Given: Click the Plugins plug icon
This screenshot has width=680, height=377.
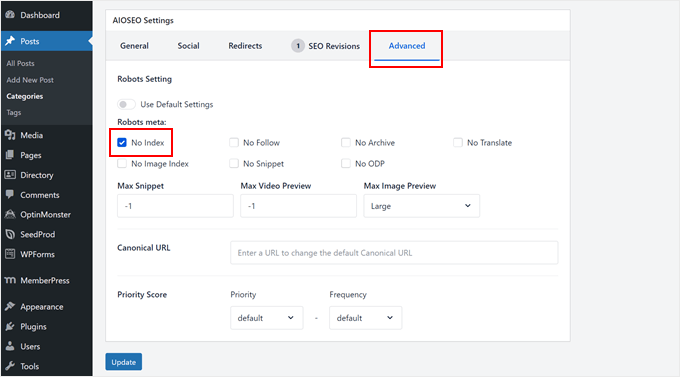Looking at the screenshot, I should 10,326.
